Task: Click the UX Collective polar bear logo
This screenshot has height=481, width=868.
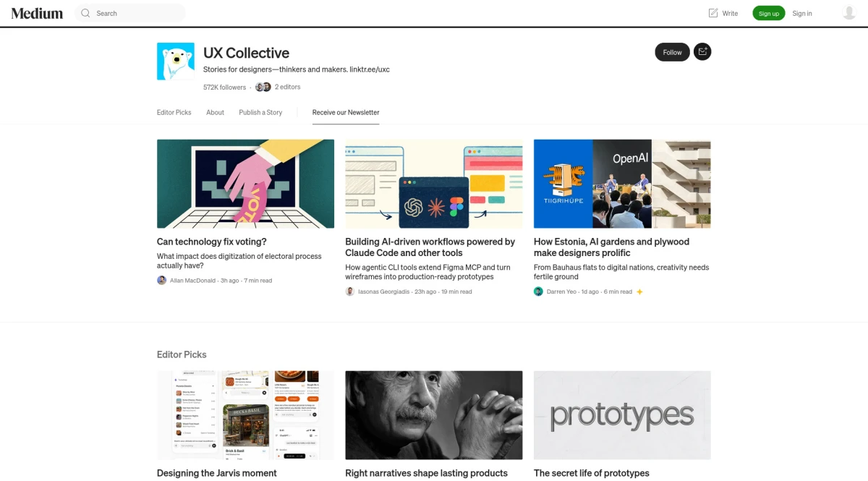Action: tap(175, 61)
